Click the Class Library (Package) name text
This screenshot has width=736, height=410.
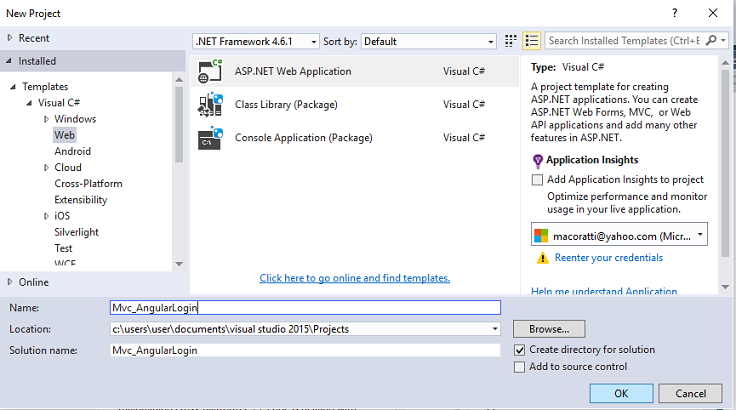click(x=286, y=104)
